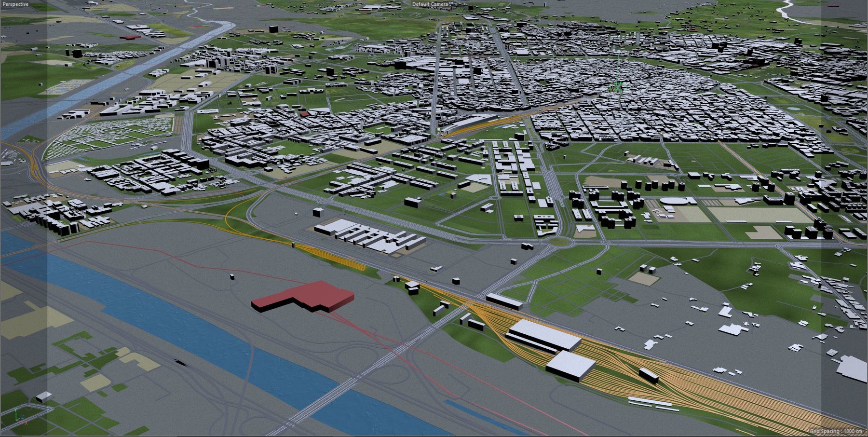868x437 pixels.
Task: Select the large red building model
Action: click(x=303, y=296)
